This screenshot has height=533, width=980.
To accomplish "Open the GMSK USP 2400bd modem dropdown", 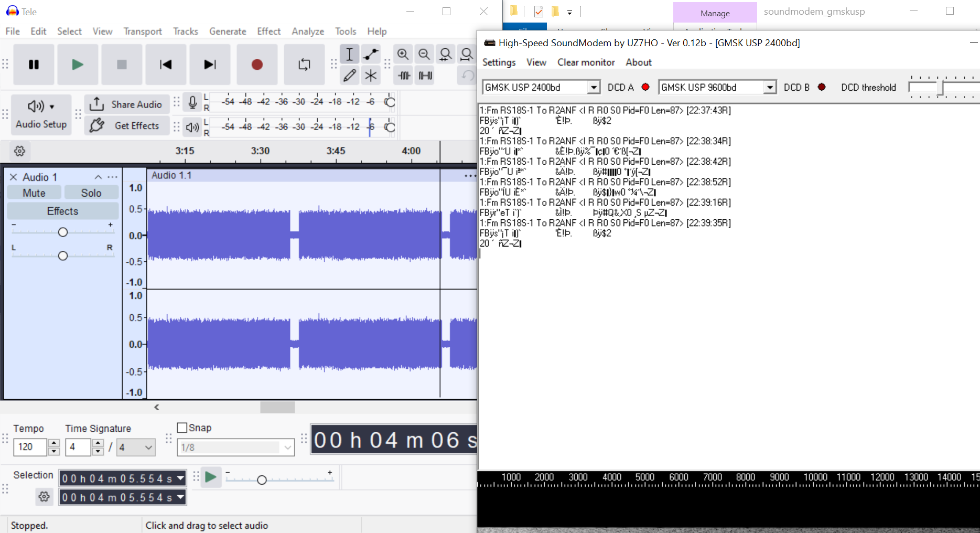I will pyautogui.click(x=593, y=88).
